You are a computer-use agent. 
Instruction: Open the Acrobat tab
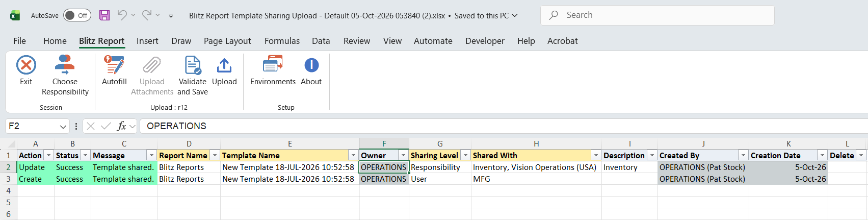[563, 41]
